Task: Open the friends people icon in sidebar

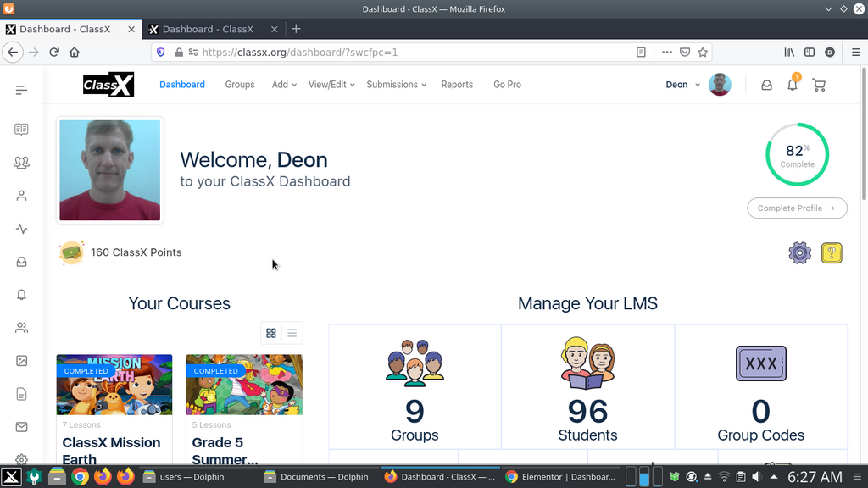Action: click(x=21, y=328)
